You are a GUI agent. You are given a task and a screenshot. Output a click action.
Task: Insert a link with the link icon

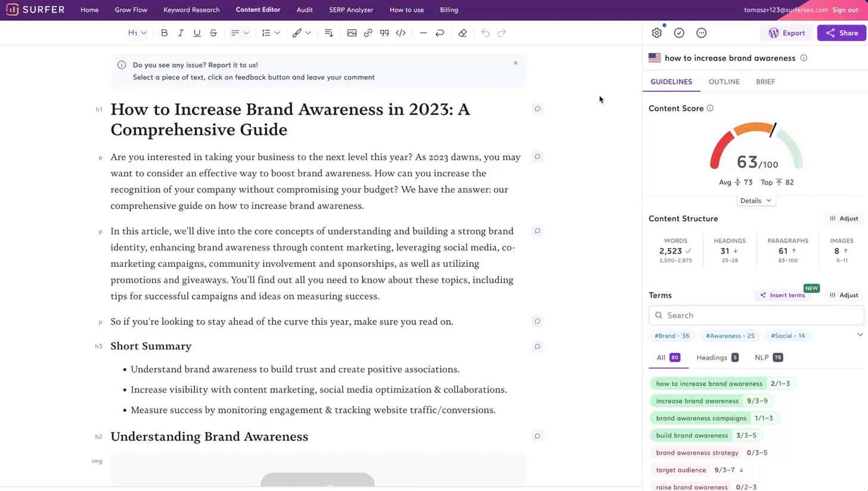368,33
